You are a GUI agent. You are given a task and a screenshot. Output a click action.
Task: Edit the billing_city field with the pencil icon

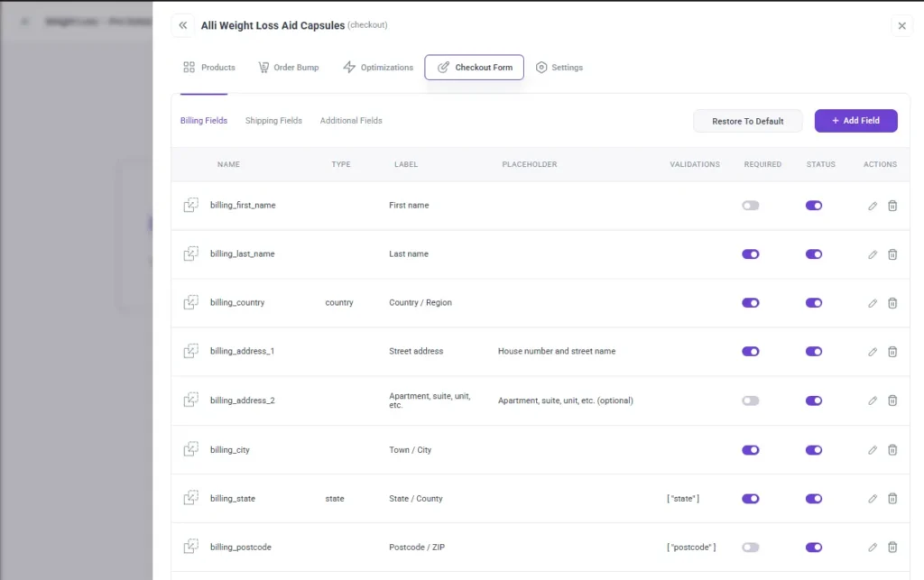tap(873, 450)
